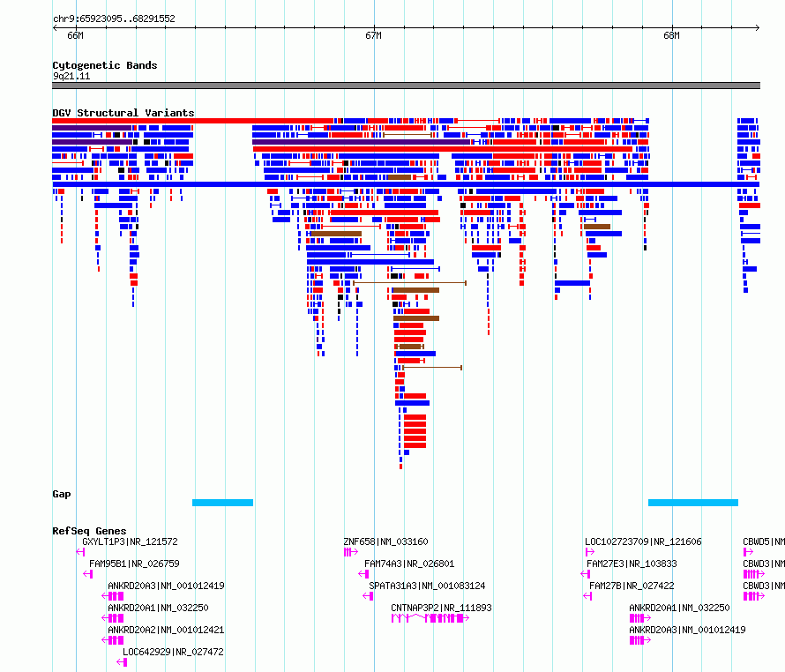The width and height of the screenshot is (785, 672).
Task: Click the 9q21.11 band label
Action: [x=71, y=76]
